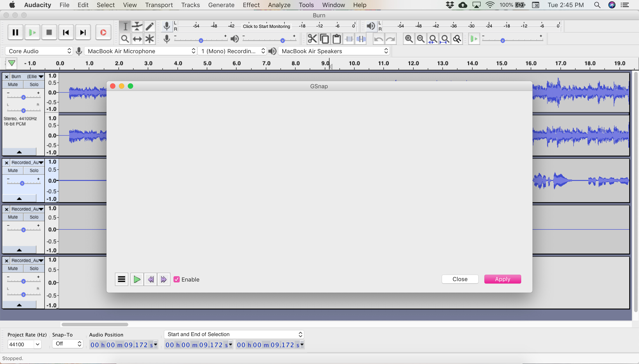Click the Apply button in GSnap
The image size is (639, 364).
(503, 279)
